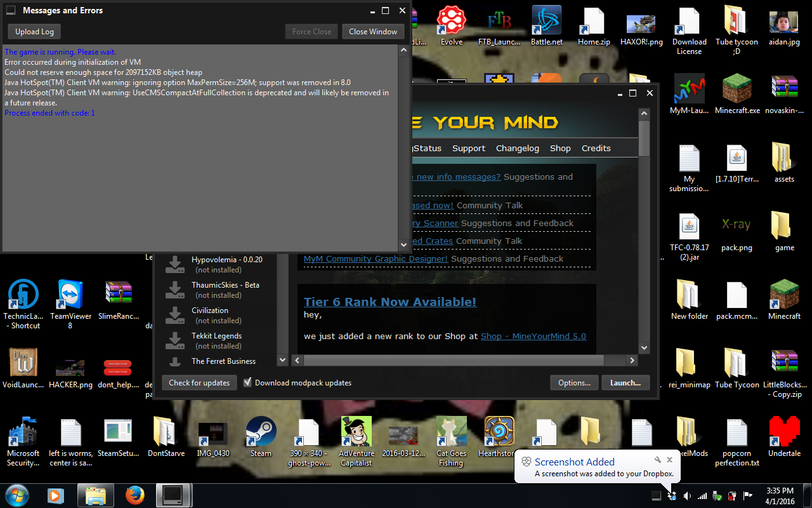Select the X-ray pack.png icon

pos(737,231)
